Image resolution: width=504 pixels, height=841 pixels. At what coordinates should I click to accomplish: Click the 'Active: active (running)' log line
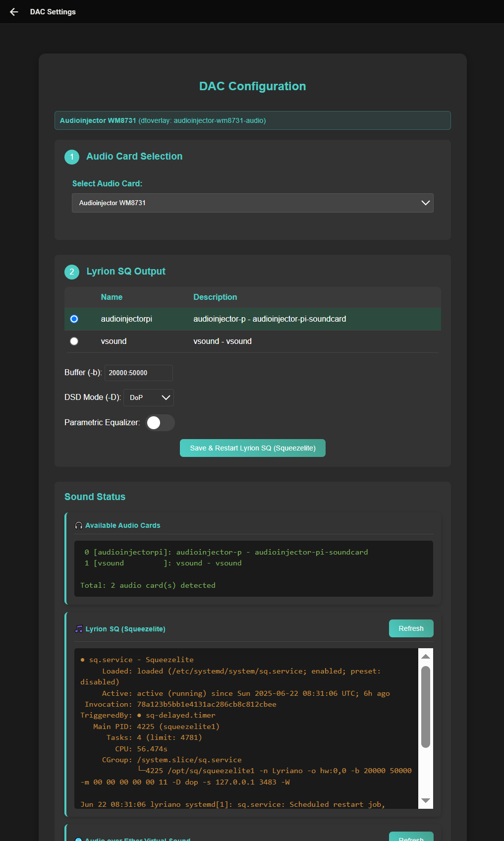click(x=246, y=693)
